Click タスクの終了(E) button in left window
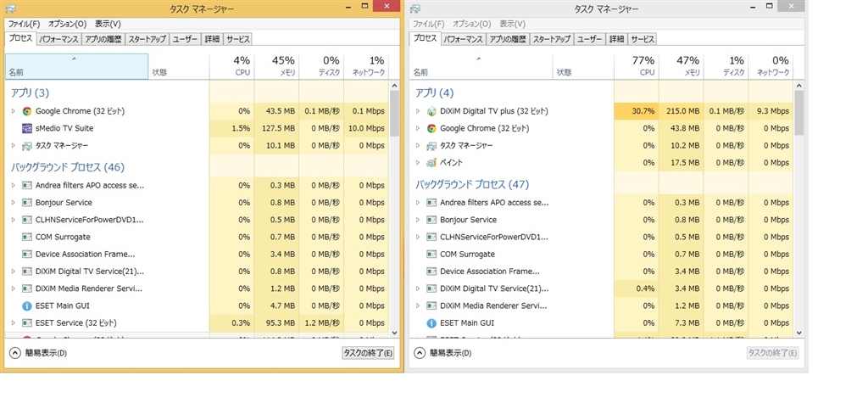 point(368,353)
